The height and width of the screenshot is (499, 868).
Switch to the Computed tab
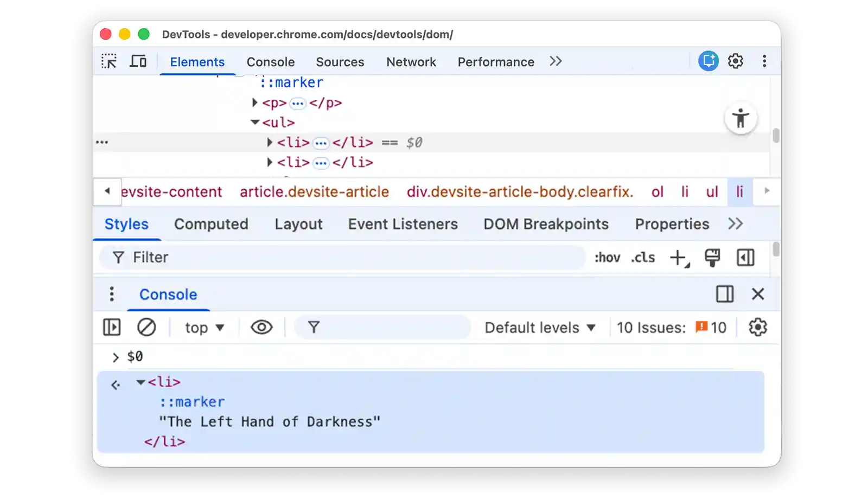[x=211, y=224]
